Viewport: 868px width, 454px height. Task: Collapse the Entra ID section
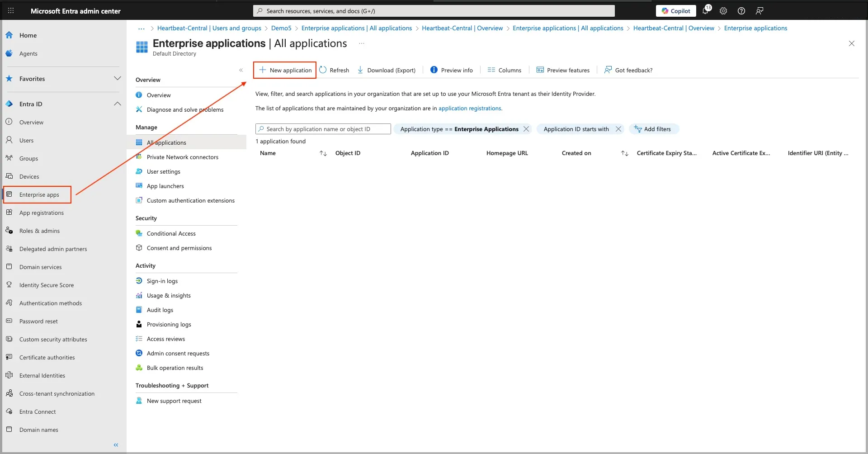[x=118, y=104]
